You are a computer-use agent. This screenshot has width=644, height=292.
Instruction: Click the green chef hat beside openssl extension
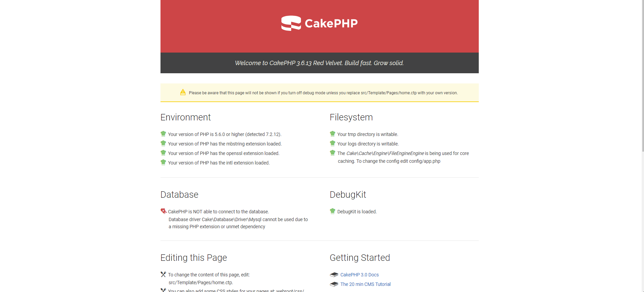point(163,153)
